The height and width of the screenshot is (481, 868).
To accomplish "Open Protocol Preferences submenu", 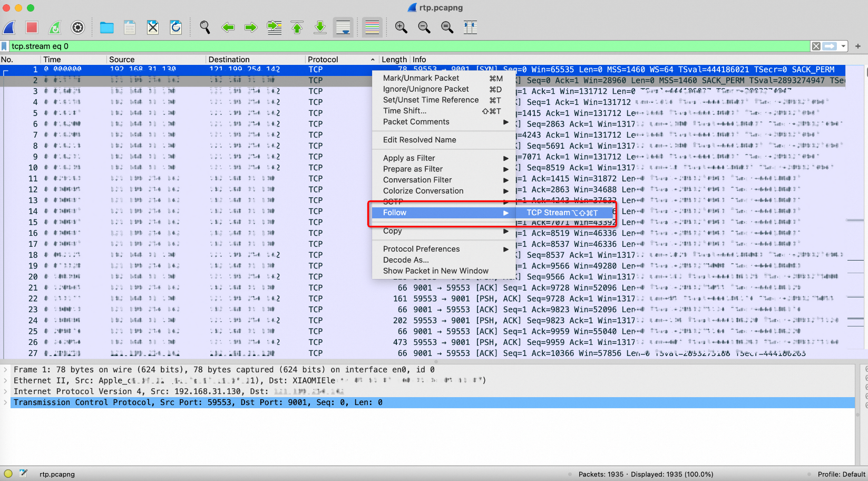I will [x=443, y=249].
